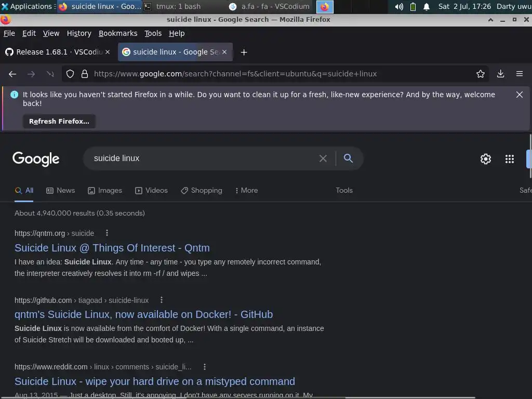Open the Edit menu

pyautogui.click(x=29, y=33)
